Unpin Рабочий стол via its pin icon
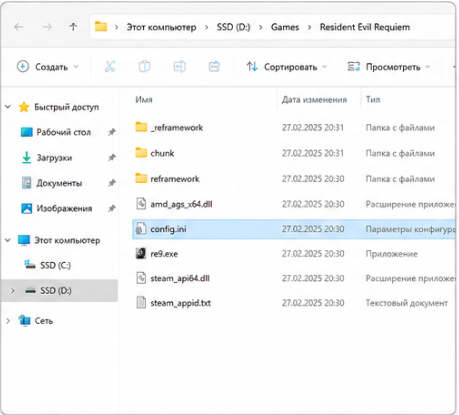The image size is (459, 415). (112, 132)
